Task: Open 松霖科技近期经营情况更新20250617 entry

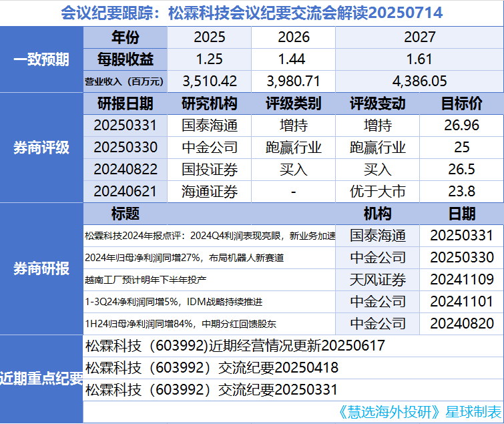Action: pyautogui.click(x=293, y=346)
